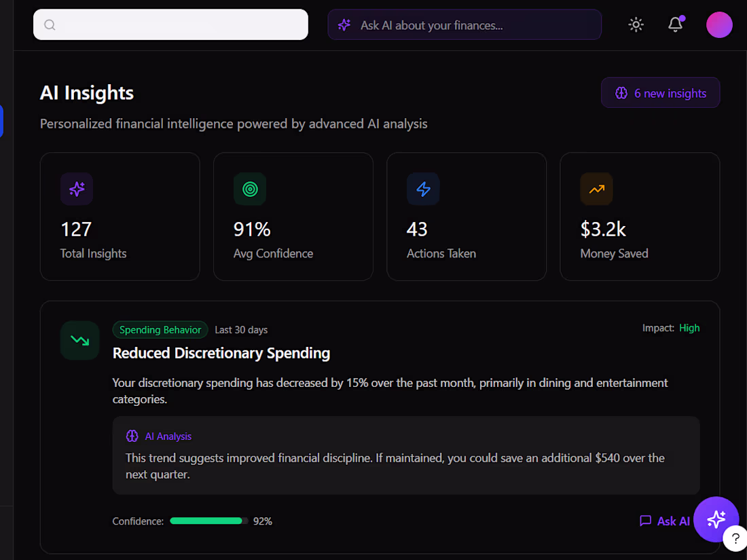Open the user profile avatar
The height and width of the screenshot is (560, 747).
coord(719,25)
